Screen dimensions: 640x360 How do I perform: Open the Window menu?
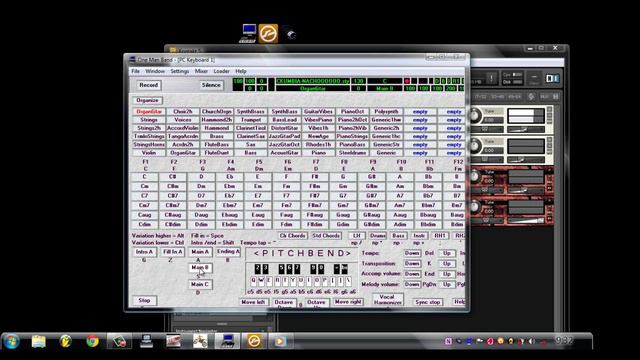(x=155, y=71)
